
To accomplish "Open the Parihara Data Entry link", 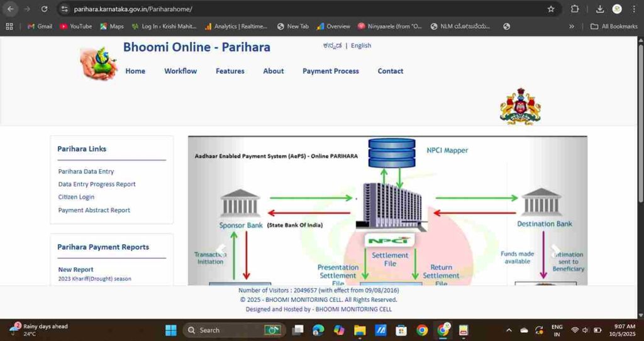I will (86, 171).
